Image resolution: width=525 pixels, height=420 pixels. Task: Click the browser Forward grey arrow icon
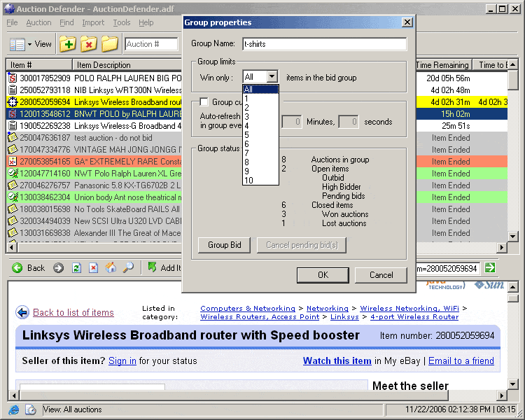coord(58,268)
